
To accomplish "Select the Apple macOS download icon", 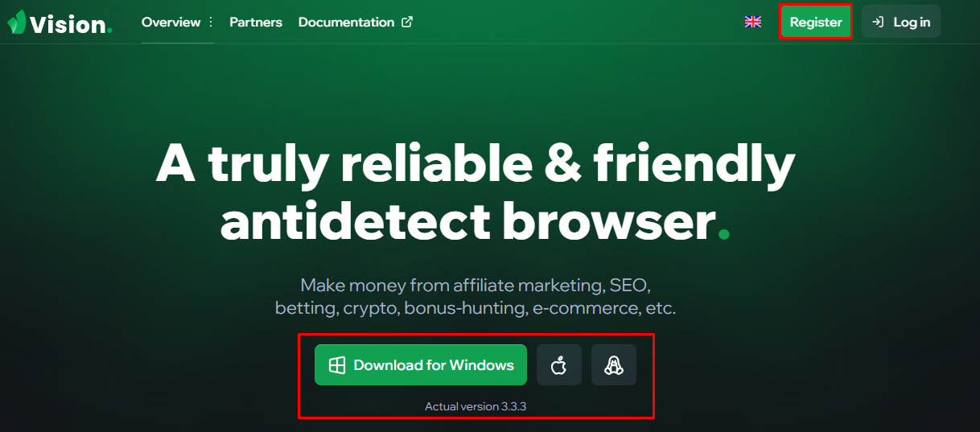I will (559, 366).
